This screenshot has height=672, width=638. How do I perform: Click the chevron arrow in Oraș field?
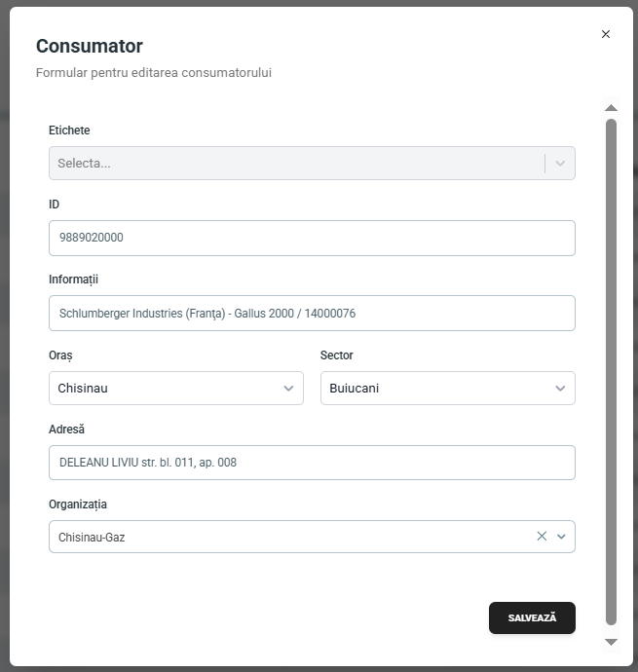tap(288, 389)
